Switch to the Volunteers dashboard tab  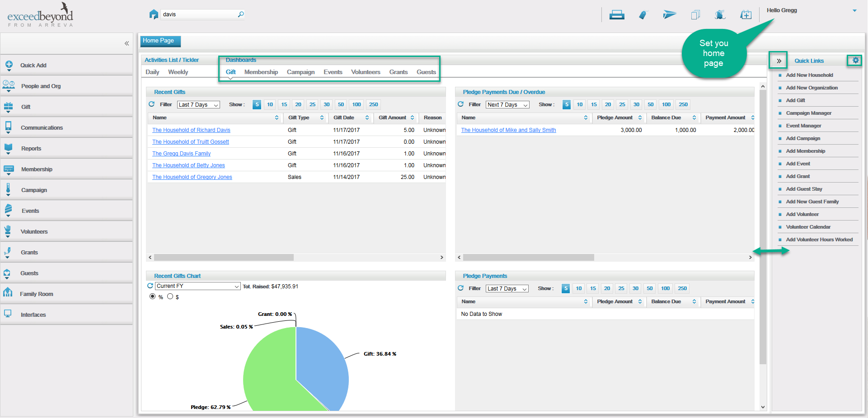(x=366, y=72)
